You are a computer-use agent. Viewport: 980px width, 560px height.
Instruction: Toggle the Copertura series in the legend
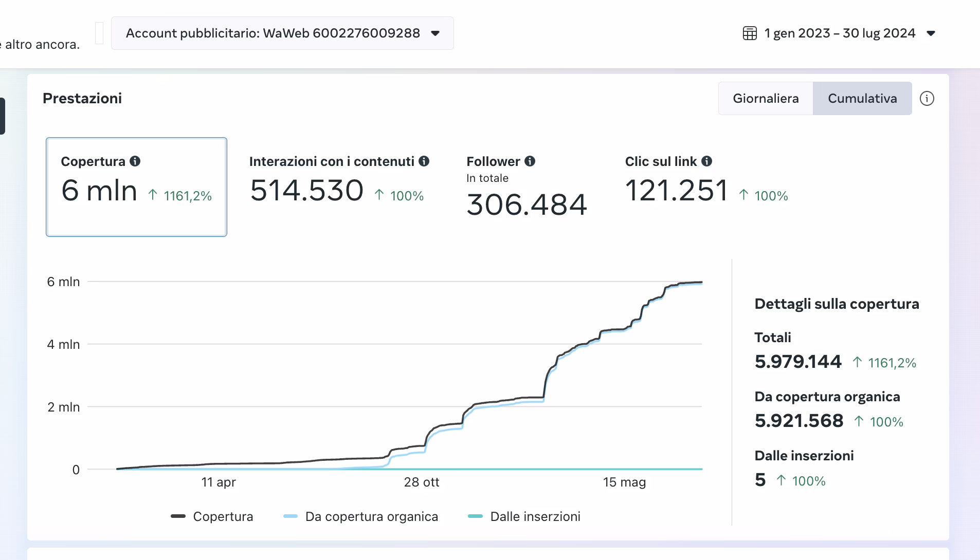coord(212,516)
